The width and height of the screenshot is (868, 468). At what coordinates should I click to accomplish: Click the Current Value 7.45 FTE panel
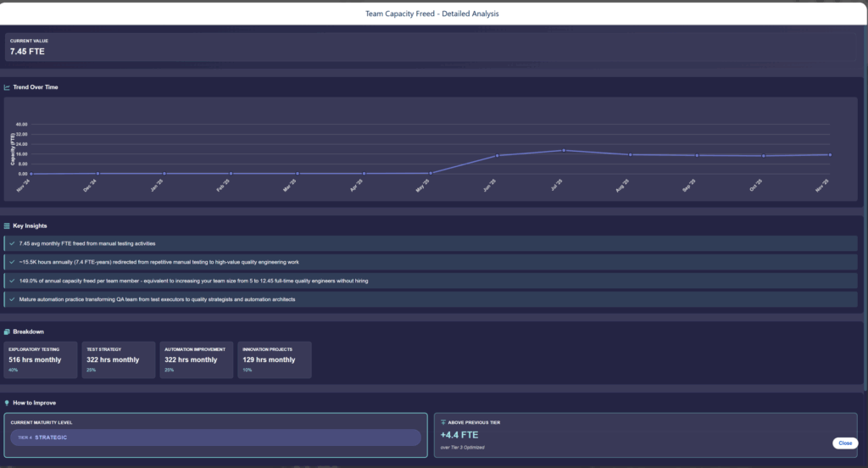(434, 47)
